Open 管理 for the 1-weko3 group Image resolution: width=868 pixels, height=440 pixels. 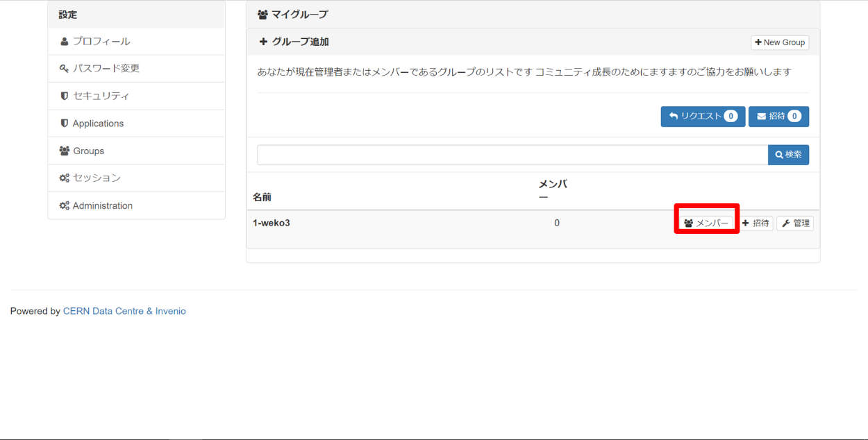[x=795, y=223]
